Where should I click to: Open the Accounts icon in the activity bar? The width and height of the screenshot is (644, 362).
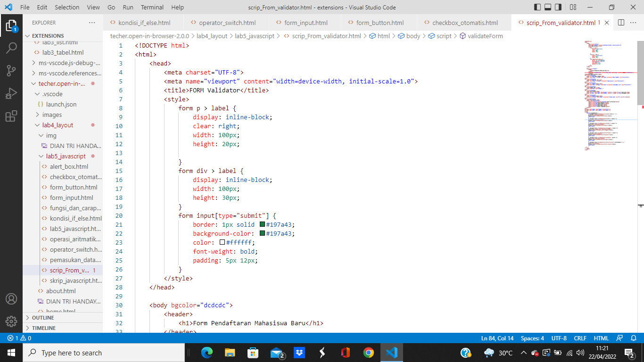12,298
